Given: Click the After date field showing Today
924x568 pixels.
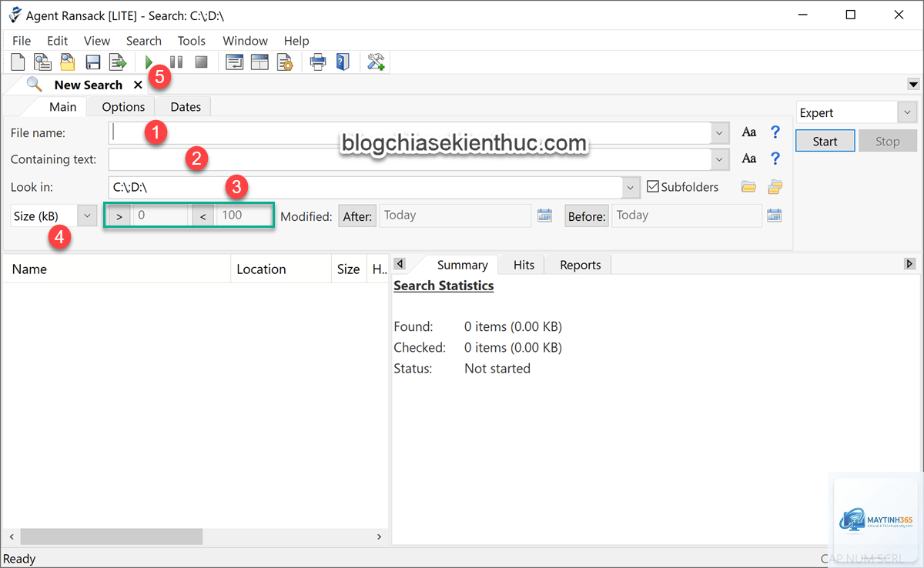Looking at the screenshot, I should click(456, 216).
